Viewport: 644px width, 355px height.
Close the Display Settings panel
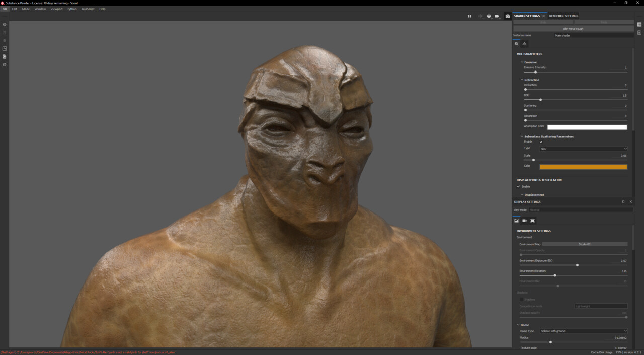point(631,202)
